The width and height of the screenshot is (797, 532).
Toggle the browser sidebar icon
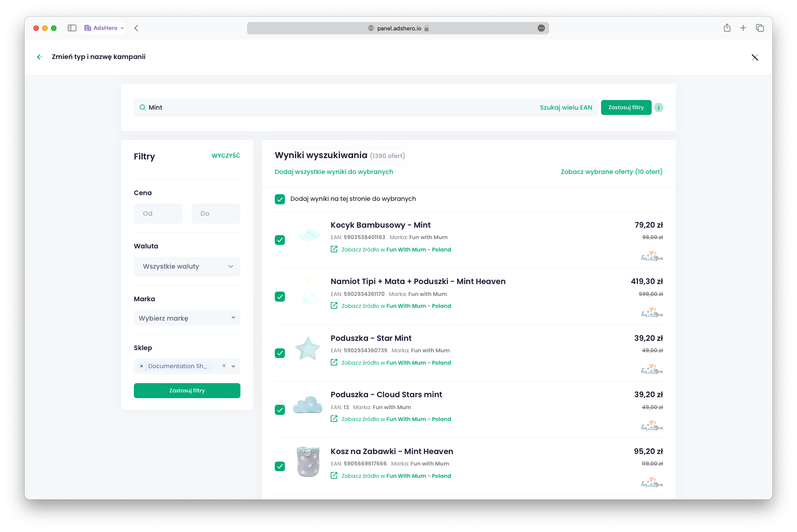coord(72,28)
